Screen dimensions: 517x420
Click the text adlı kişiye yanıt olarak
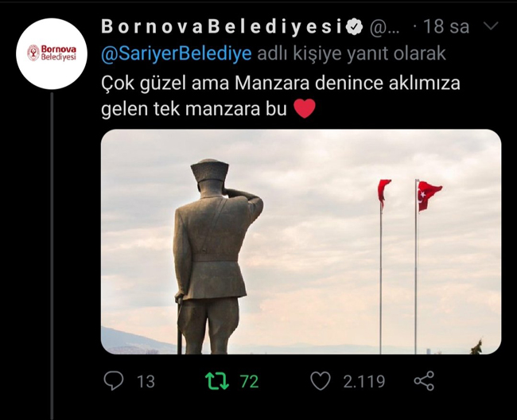tap(352, 54)
